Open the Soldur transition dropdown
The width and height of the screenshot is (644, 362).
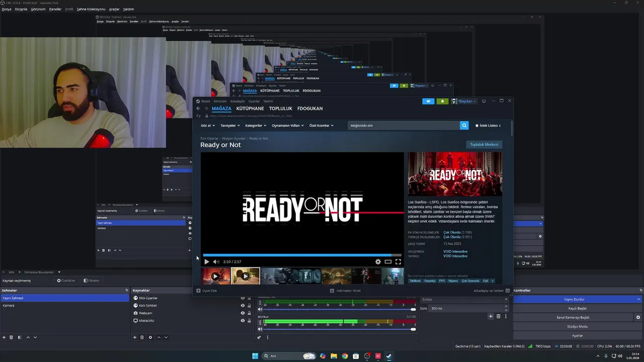point(465,299)
